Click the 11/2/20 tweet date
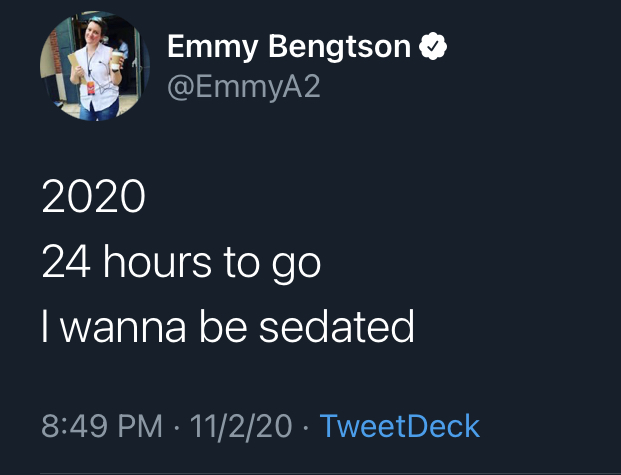The image size is (621, 475). (239, 427)
